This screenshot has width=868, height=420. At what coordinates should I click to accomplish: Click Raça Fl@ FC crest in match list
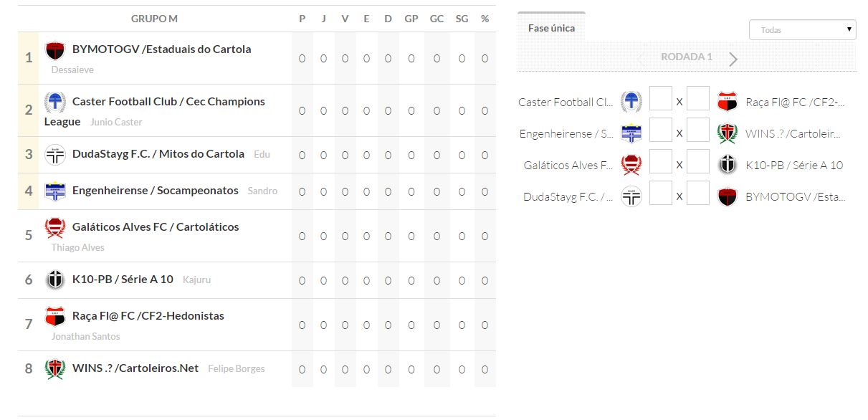(x=728, y=102)
